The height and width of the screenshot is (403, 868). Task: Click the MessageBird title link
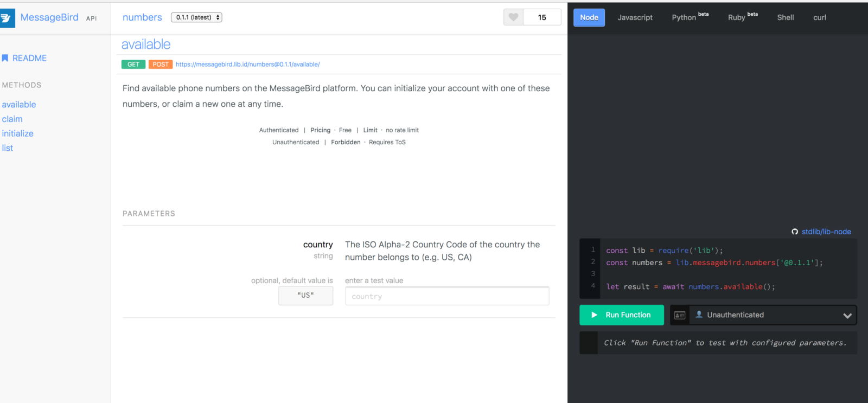49,17
